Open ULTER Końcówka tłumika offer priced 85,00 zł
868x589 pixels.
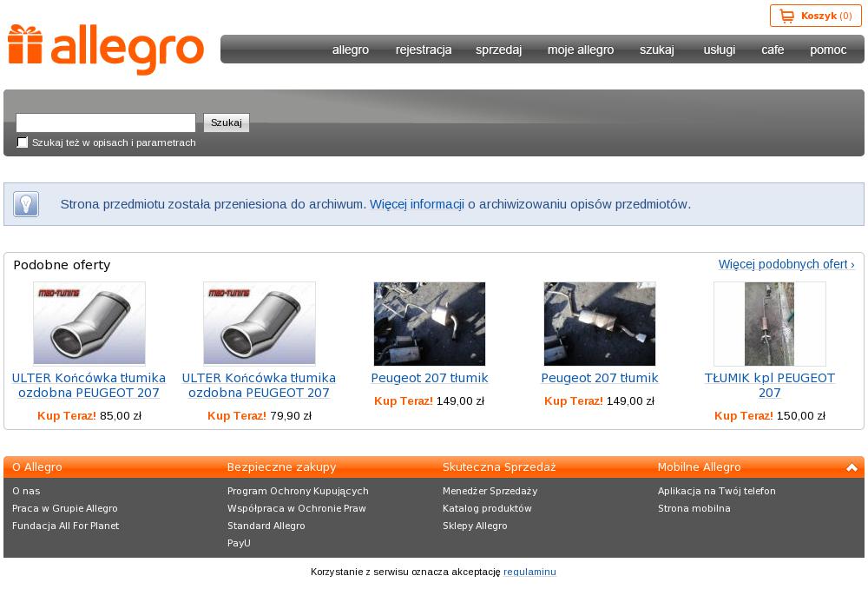[x=89, y=385]
